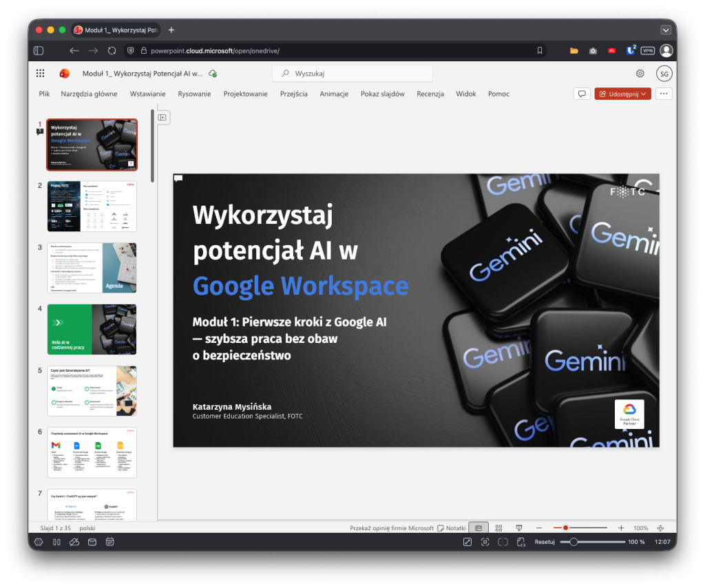The width and height of the screenshot is (705, 588).
Task: Open the orange folder extension icon
Action: pyautogui.click(x=574, y=51)
